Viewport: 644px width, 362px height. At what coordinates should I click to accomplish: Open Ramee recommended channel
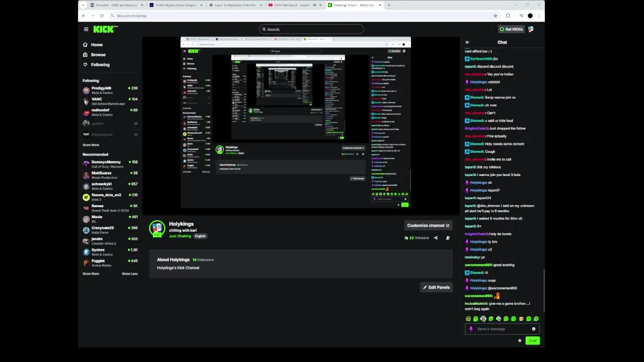(x=110, y=208)
